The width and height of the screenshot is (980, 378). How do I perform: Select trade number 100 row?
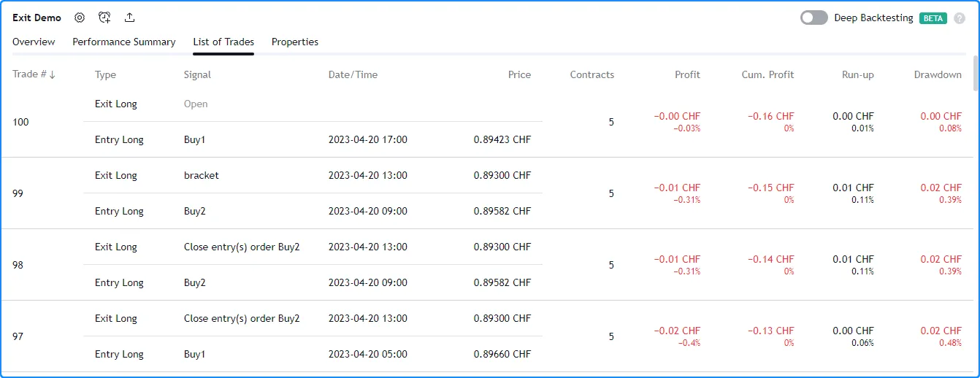21,122
